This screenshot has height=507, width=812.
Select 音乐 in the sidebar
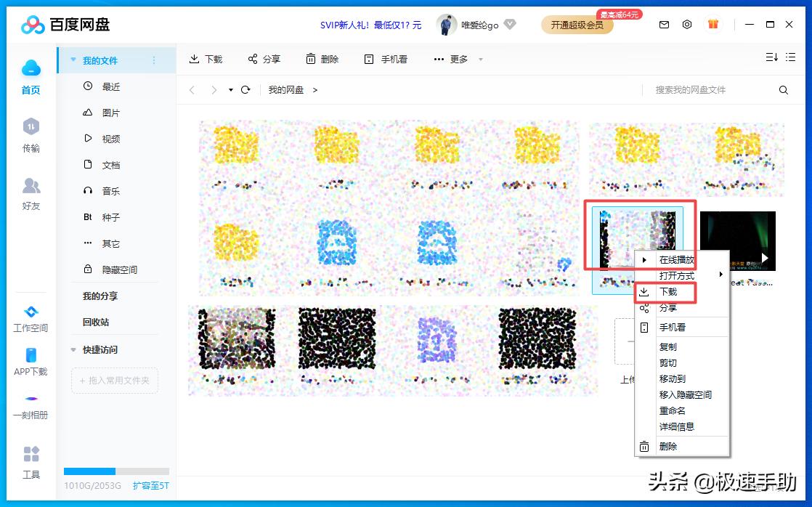pyautogui.click(x=102, y=191)
